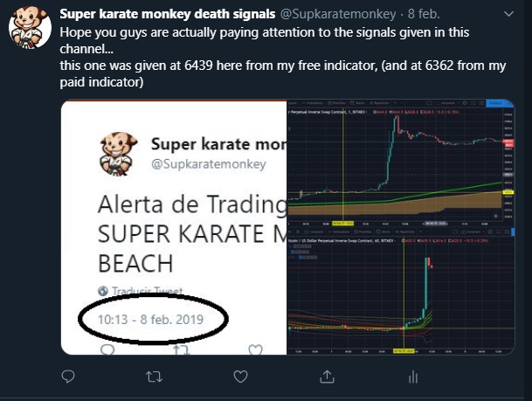Click the retweet icon inside embedded screenshot
532x401 pixels.
181,349
